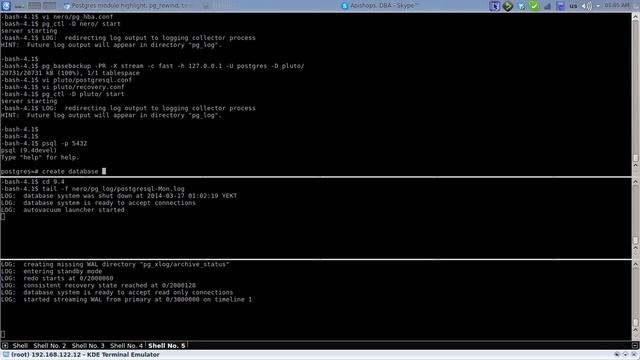The width and height of the screenshot is (640, 360).
Task: Click the blue flag tray icon
Action: (x=560, y=6)
